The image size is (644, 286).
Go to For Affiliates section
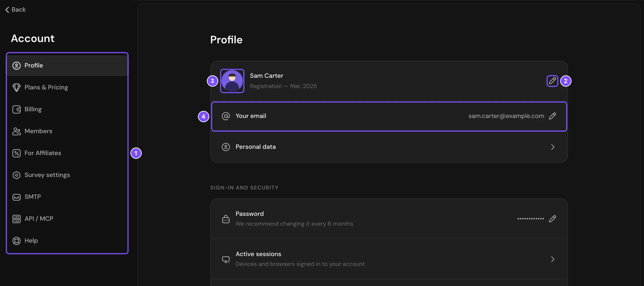click(67, 153)
